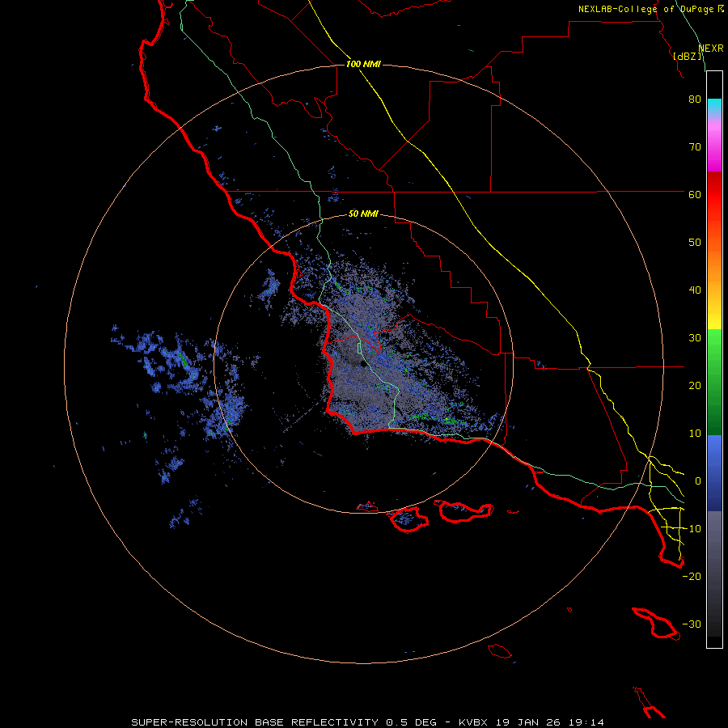
Task: Click the magenta band of the color bar
Action: click(714, 149)
